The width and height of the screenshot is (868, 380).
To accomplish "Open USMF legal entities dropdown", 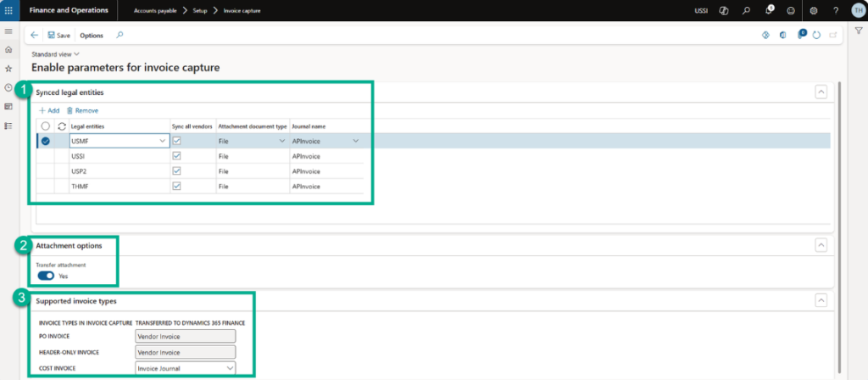I will point(162,141).
